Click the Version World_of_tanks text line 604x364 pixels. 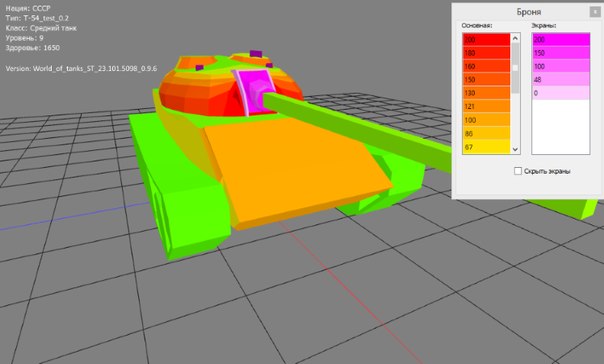(81, 69)
